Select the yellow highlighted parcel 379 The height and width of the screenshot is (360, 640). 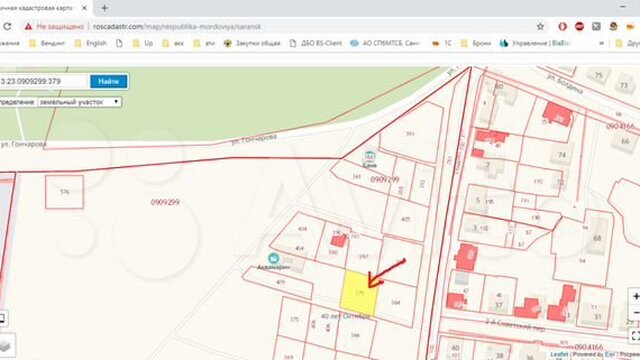coord(359,292)
